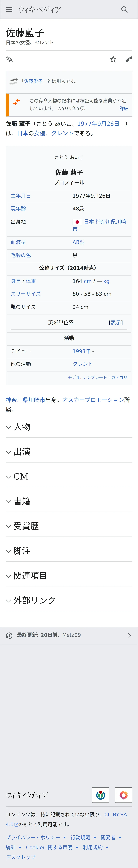Viewport: 138px width, 868px height.
Task: Open the デスクトップ view footer link
Action: (x=21, y=857)
